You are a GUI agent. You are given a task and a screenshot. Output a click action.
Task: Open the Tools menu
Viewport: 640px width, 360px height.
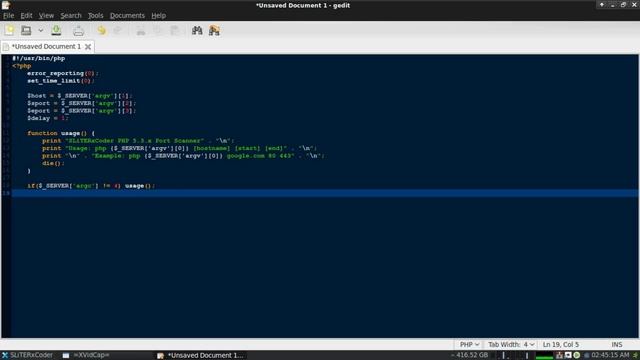96,16
